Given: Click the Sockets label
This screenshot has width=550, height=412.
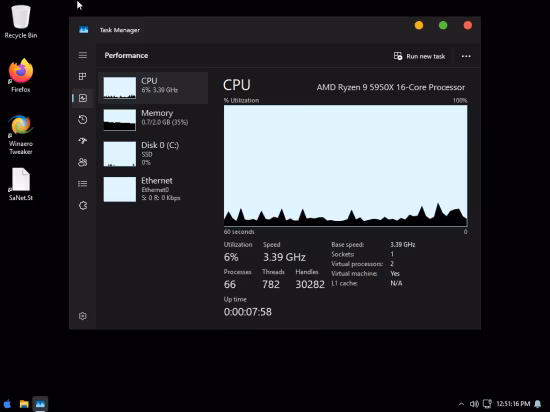Looking at the screenshot, I should tap(343, 254).
